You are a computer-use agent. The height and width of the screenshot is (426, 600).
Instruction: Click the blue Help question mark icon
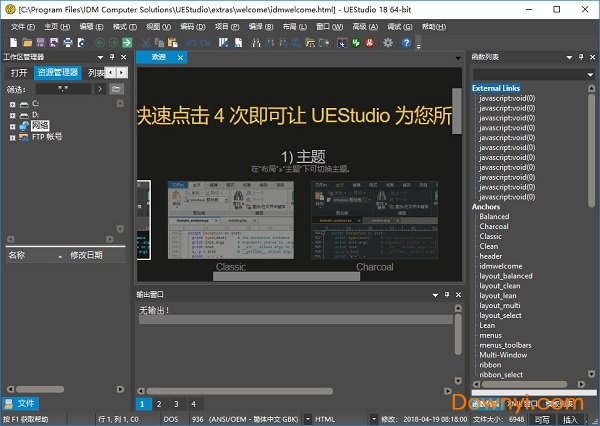coord(406,42)
